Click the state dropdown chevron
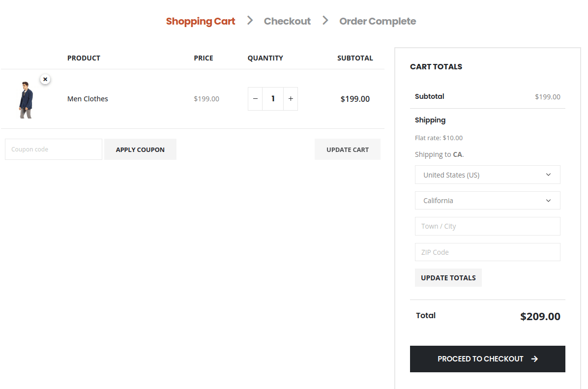Screen dimensions: 588x389 (x=548, y=200)
